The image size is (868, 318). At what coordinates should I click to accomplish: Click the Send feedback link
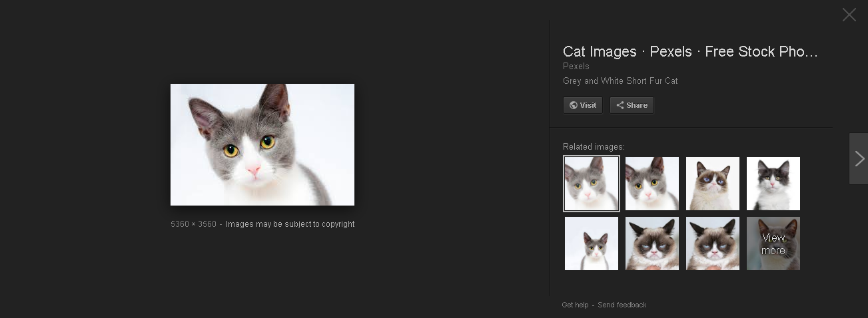click(x=622, y=305)
